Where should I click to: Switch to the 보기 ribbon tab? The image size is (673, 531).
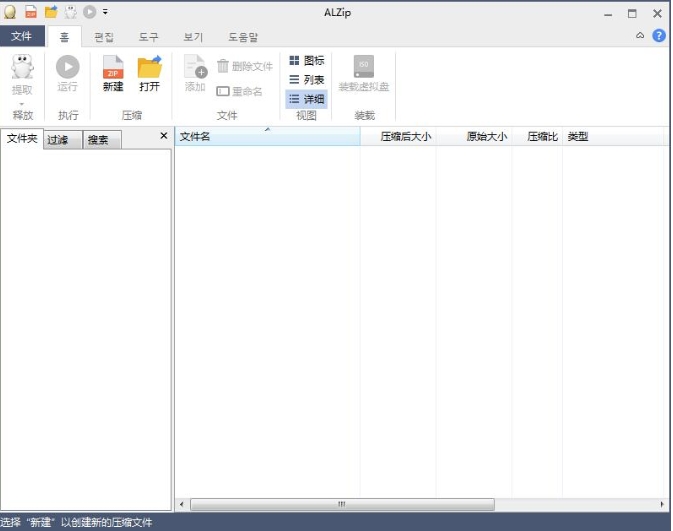click(x=193, y=37)
